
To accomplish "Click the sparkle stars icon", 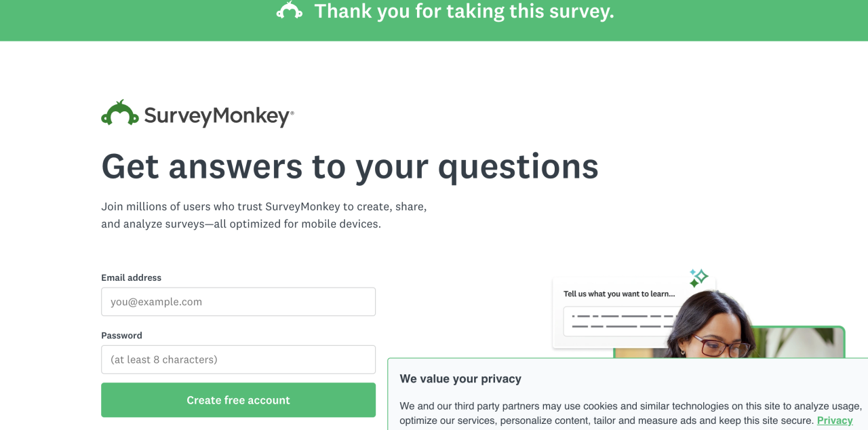I will click(698, 277).
